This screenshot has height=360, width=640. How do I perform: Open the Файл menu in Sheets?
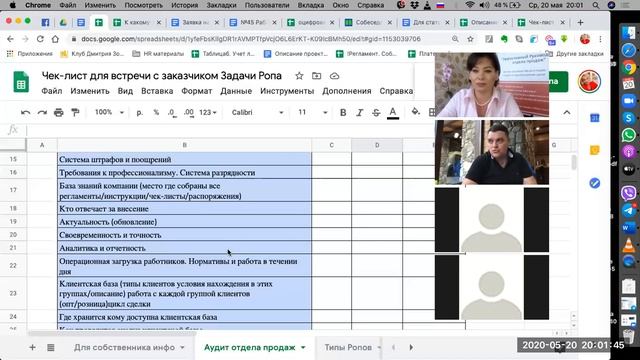(51, 91)
